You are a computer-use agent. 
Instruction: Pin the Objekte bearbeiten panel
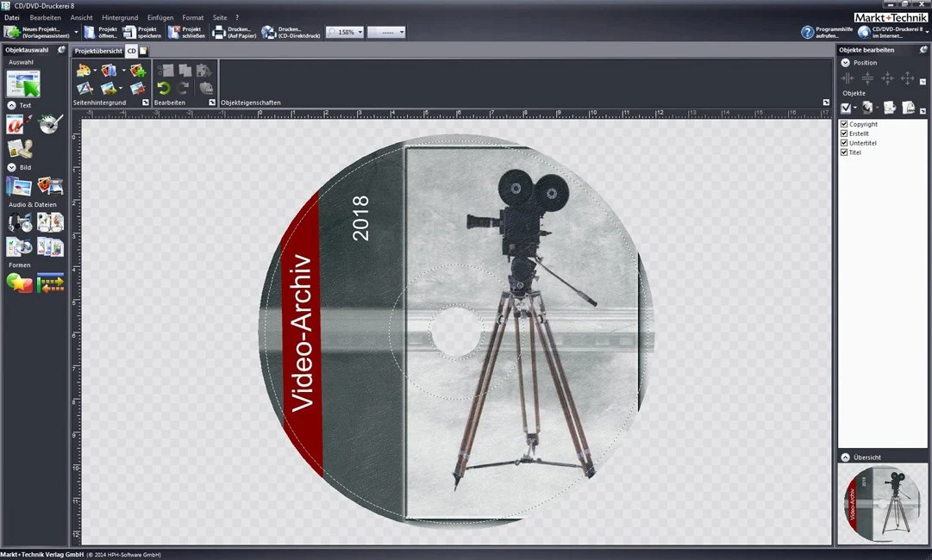(x=923, y=50)
